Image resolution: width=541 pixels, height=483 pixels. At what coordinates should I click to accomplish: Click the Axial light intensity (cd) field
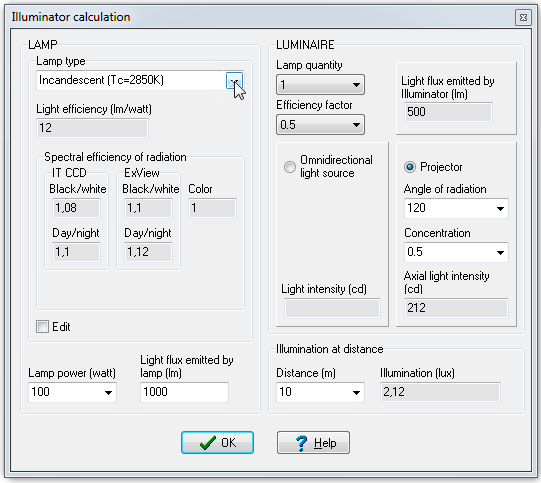tap(456, 308)
